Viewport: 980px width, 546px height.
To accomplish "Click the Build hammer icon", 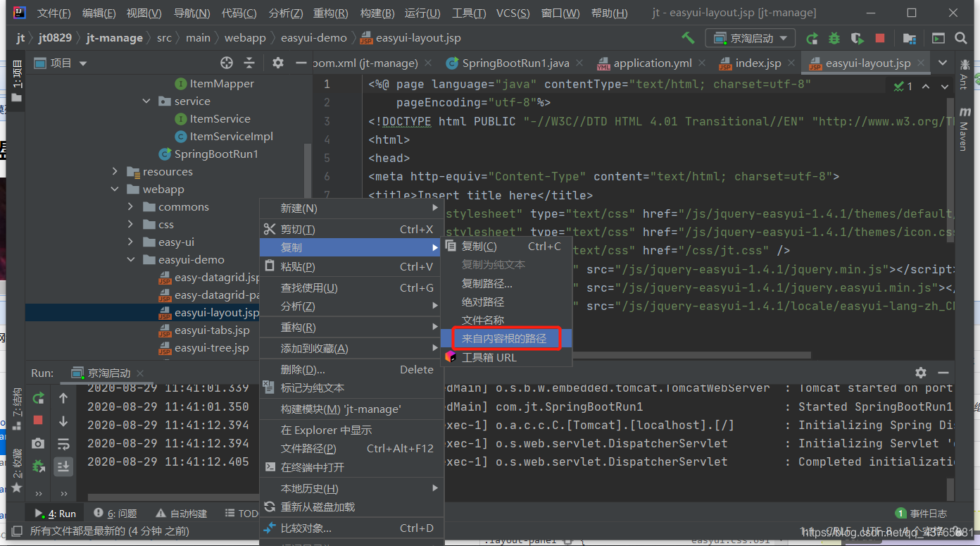I will [x=688, y=38].
